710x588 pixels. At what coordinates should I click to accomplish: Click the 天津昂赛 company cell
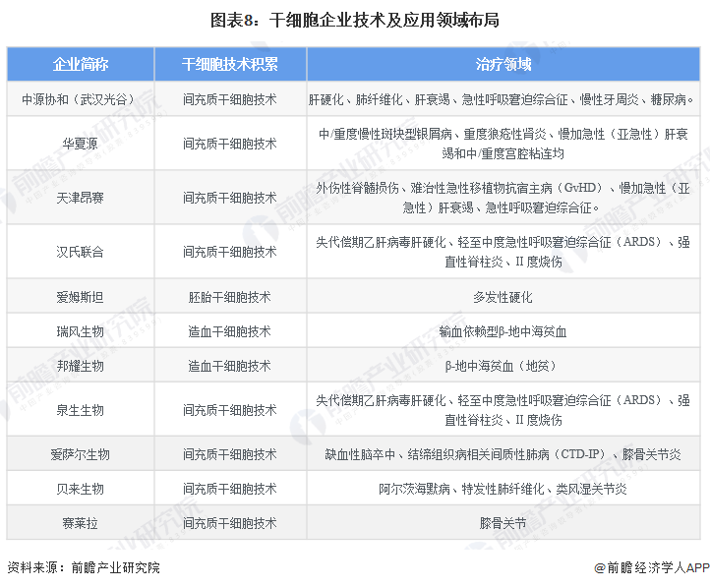pos(81,198)
